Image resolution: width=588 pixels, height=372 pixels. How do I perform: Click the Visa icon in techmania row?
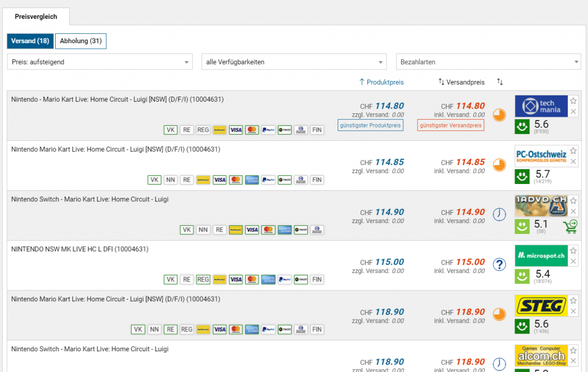[235, 130]
